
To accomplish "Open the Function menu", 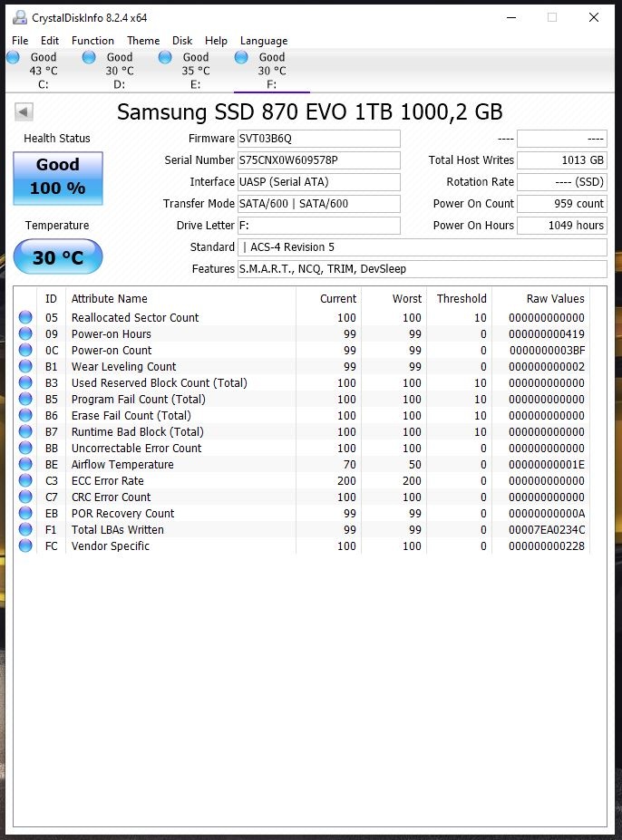I will [92, 41].
